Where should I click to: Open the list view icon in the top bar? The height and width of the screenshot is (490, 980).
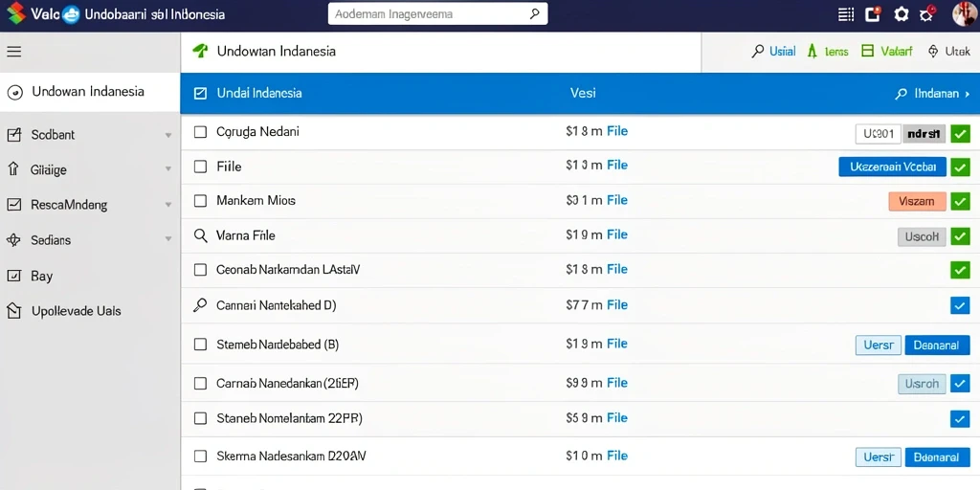click(x=846, y=14)
